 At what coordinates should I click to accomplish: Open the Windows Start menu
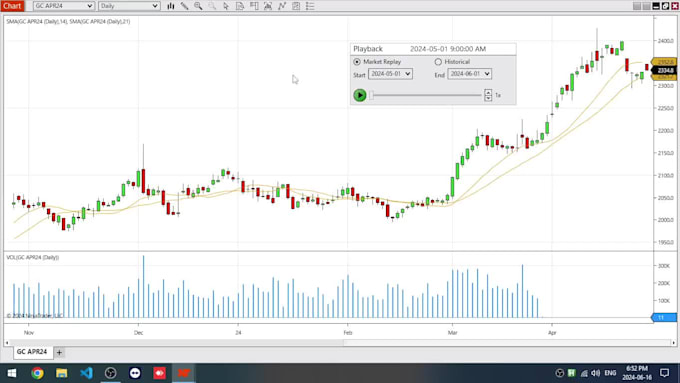(12, 373)
